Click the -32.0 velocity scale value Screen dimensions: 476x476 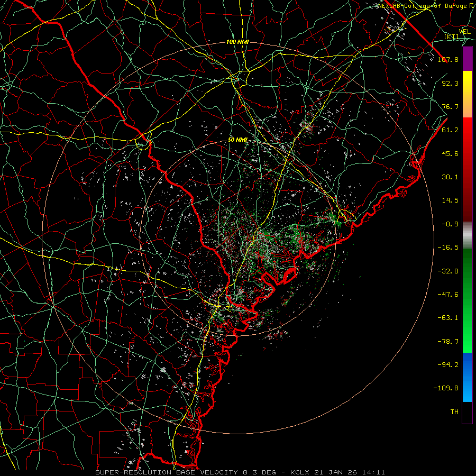pyautogui.click(x=448, y=271)
